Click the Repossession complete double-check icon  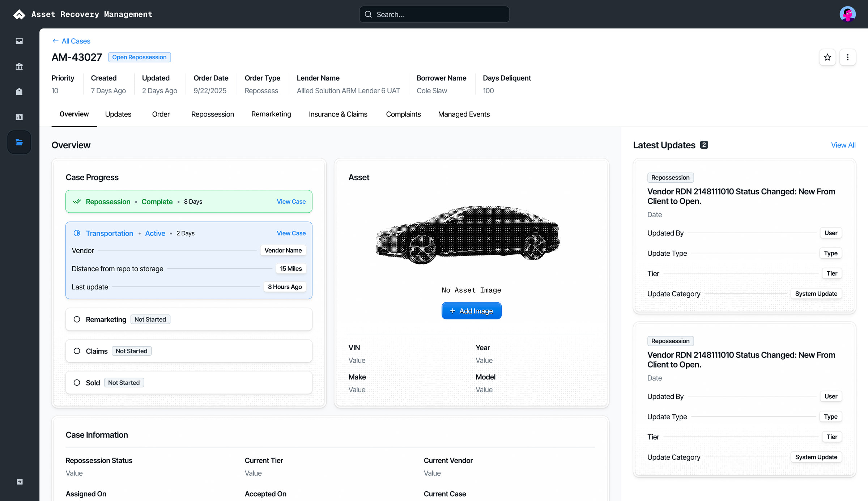pyautogui.click(x=77, y=202)
